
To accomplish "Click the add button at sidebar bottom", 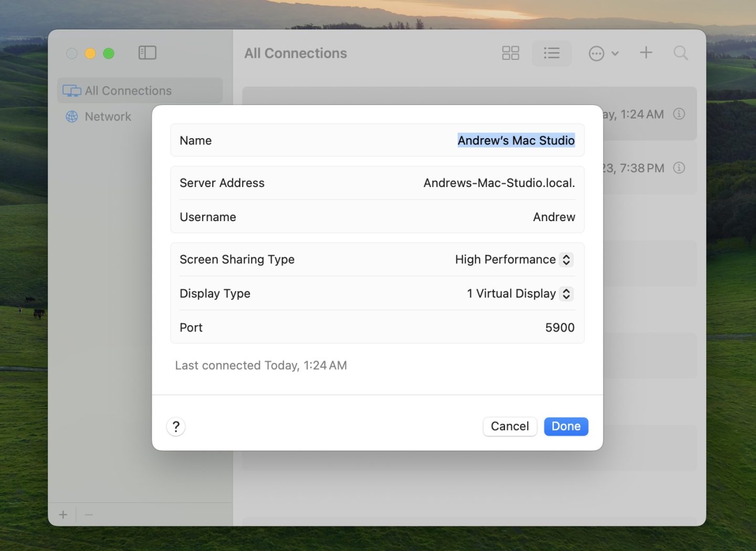I will 63,515.
